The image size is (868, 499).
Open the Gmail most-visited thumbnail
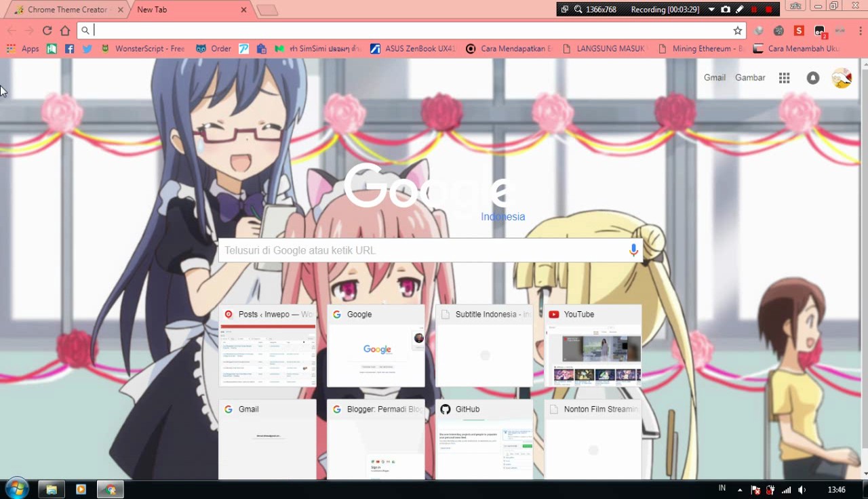click(267, 439)
